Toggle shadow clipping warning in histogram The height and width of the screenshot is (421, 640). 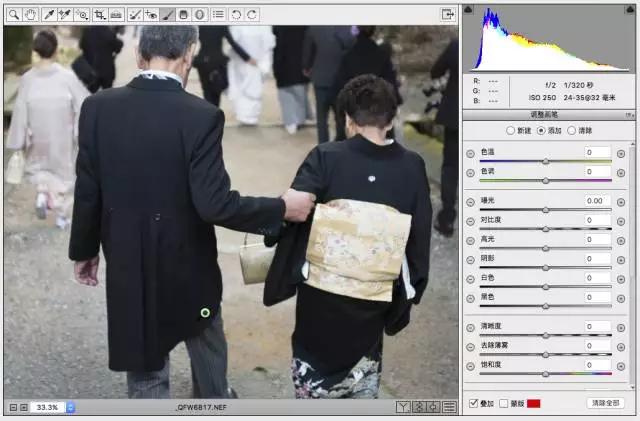[x=469, y=9]
